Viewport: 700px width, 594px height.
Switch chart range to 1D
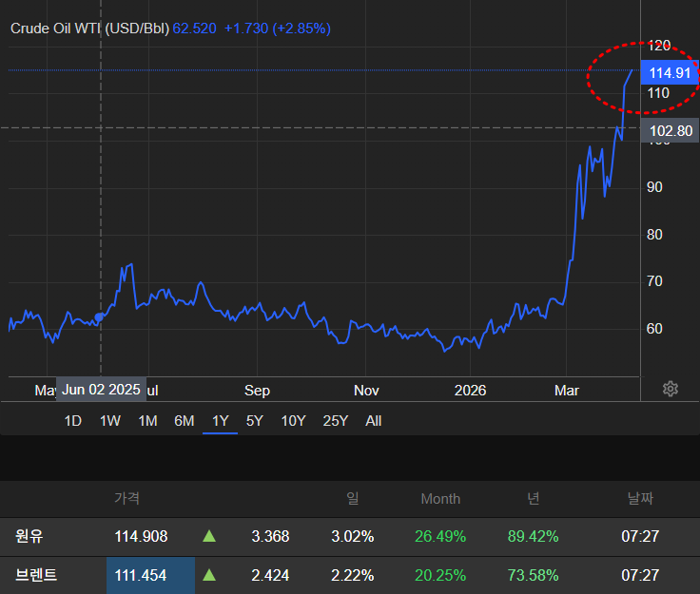[72, 421]
